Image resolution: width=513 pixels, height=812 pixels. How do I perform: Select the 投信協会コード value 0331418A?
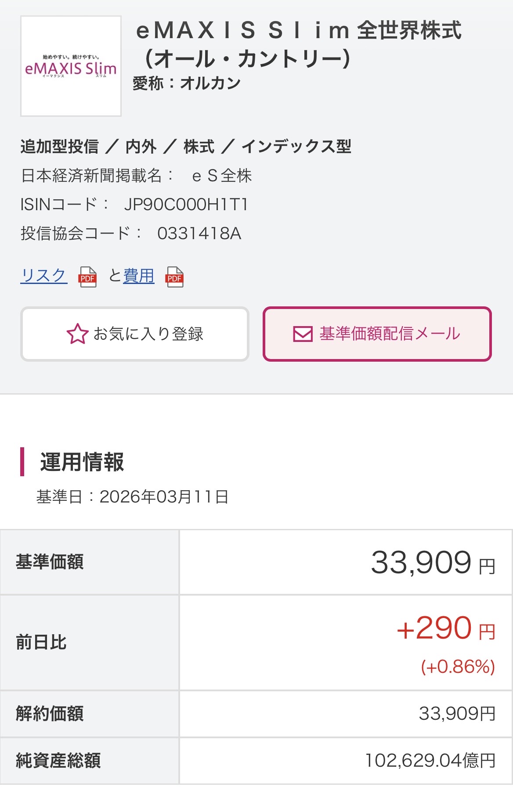coord(199,234)
